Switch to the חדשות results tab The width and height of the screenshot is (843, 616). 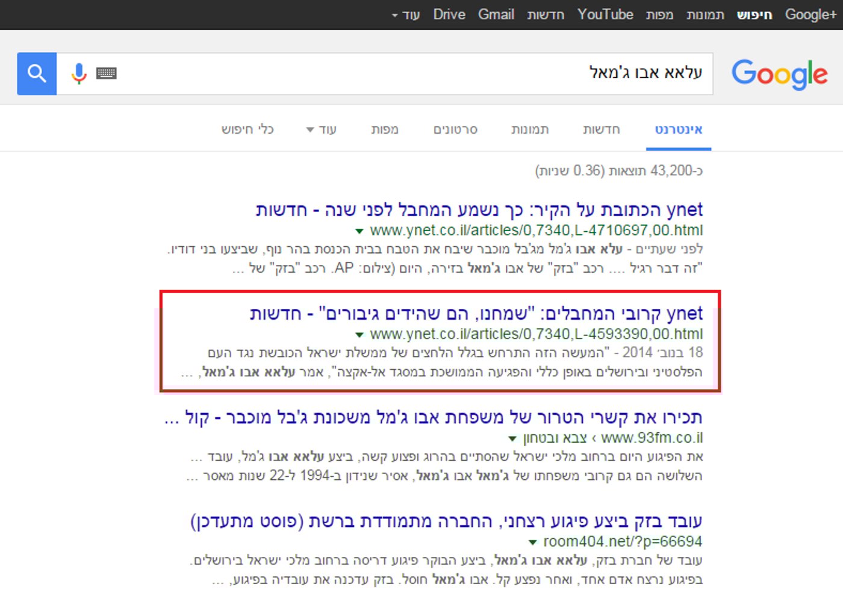click(x=601, y=129)
